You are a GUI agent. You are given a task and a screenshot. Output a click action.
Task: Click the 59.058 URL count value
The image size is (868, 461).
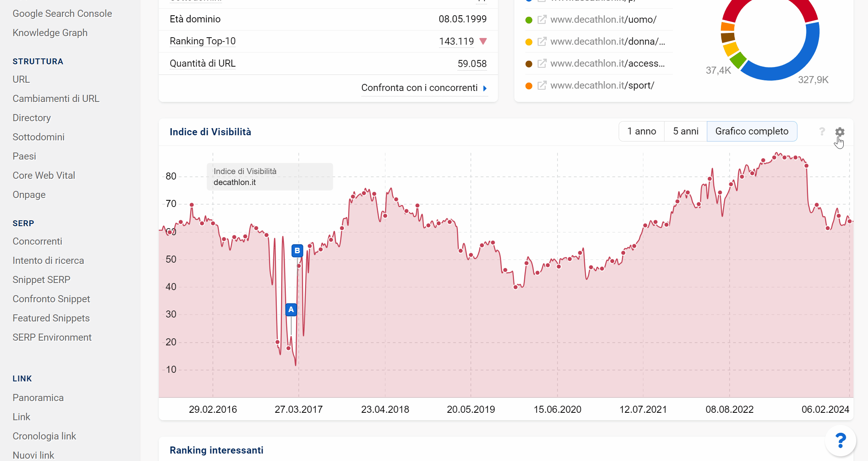pyautogui.click(x=472, y=64)
